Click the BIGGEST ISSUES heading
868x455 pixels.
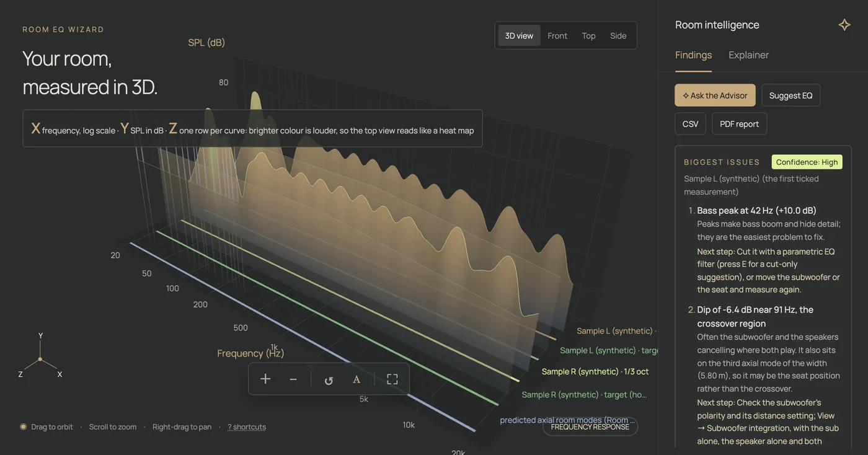[x=722, y=162]
